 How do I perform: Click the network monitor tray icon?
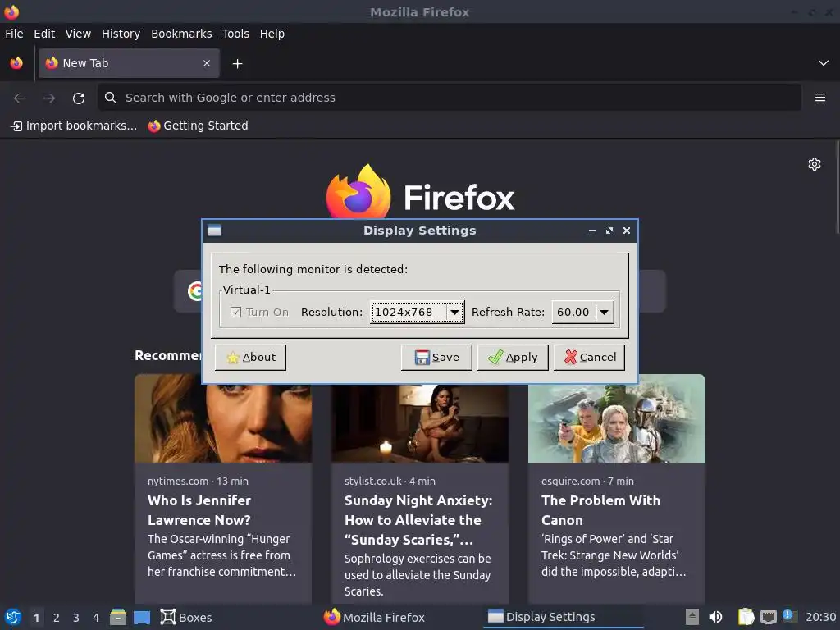768,618
